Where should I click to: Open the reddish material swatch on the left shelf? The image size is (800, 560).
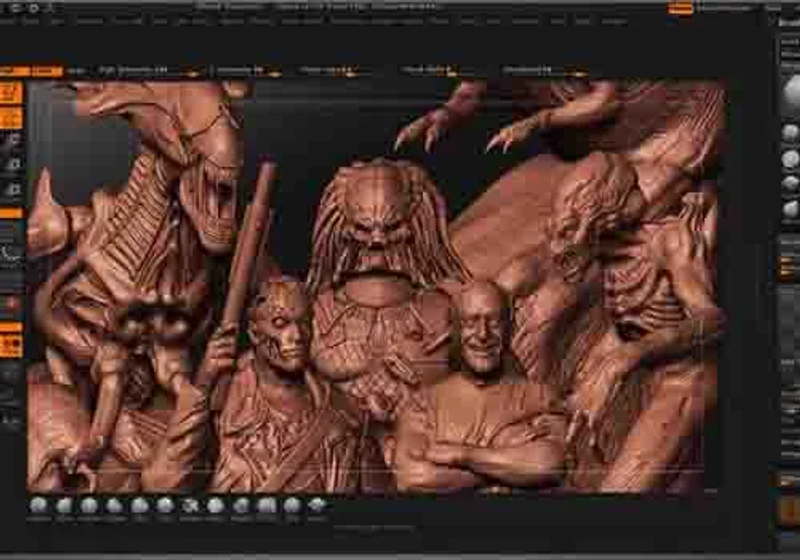[x=10, y=304]
